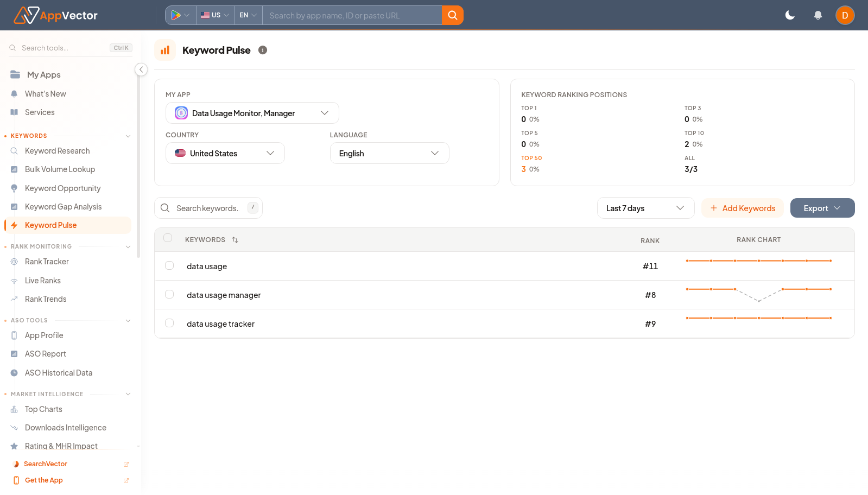Toggle the select-all keywords checkbox
This screenshot has width=868, height=495.
168,238
